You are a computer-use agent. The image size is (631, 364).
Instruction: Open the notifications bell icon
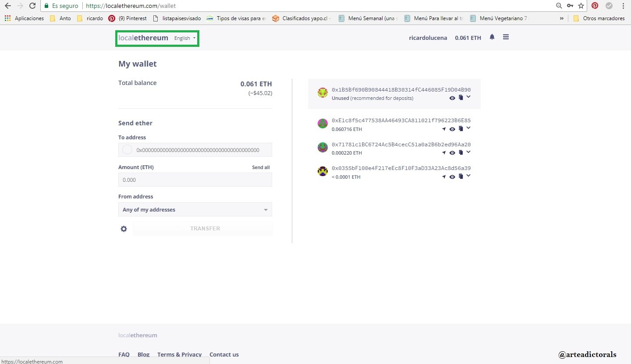click(492, 37)
